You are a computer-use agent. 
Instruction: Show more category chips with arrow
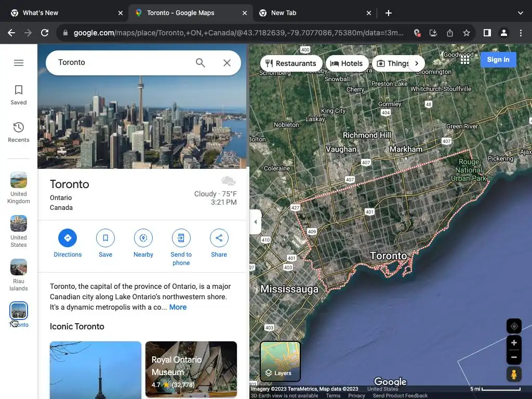417,63
